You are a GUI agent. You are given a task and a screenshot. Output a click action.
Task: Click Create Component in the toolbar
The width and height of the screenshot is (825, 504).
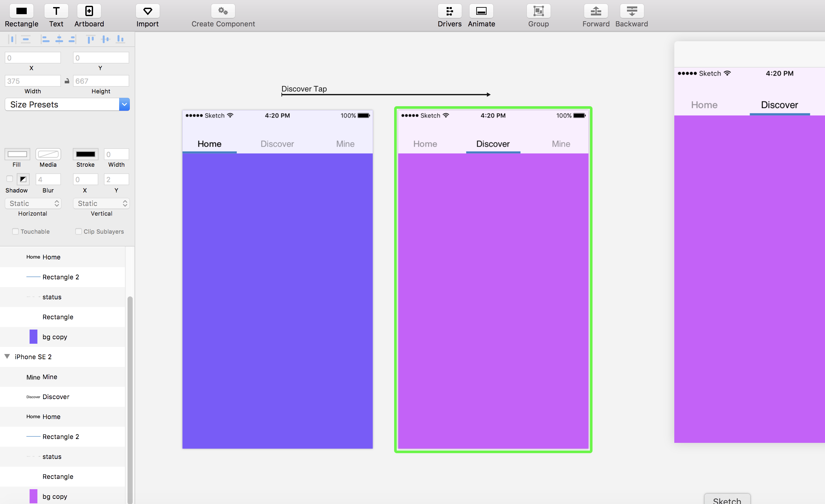[223, 11]
